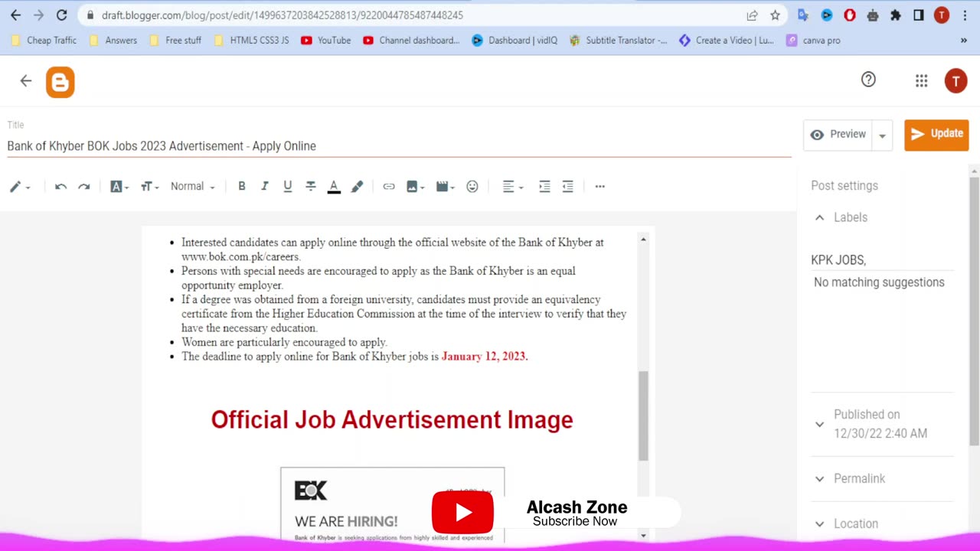Viewport: 980px width, 551px height.
Task: Open the text alignment dropdown
Action: (x=512, y=187)
